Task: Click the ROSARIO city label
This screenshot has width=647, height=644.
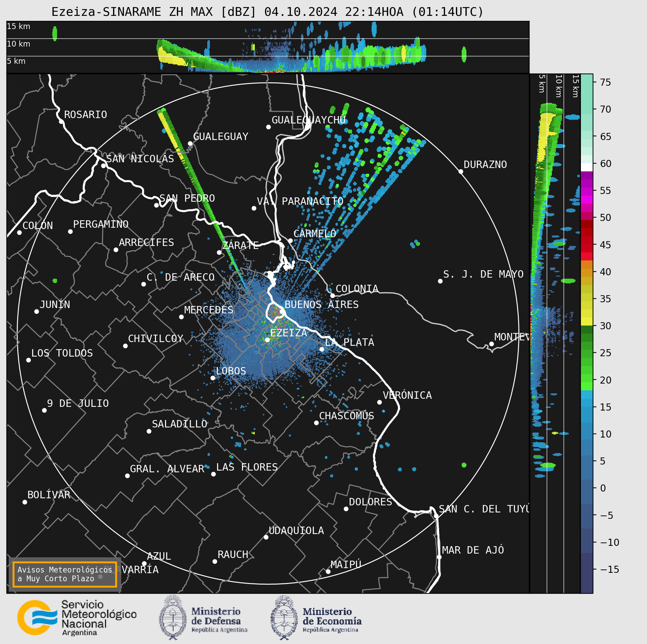Action: tap(85, 115)
